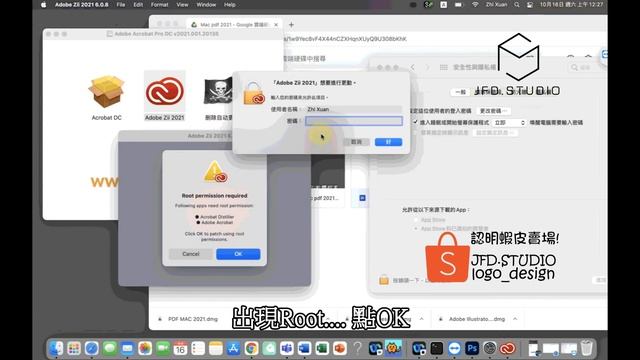Click the show-all grid icon in System Preferences

coord(444,67)
